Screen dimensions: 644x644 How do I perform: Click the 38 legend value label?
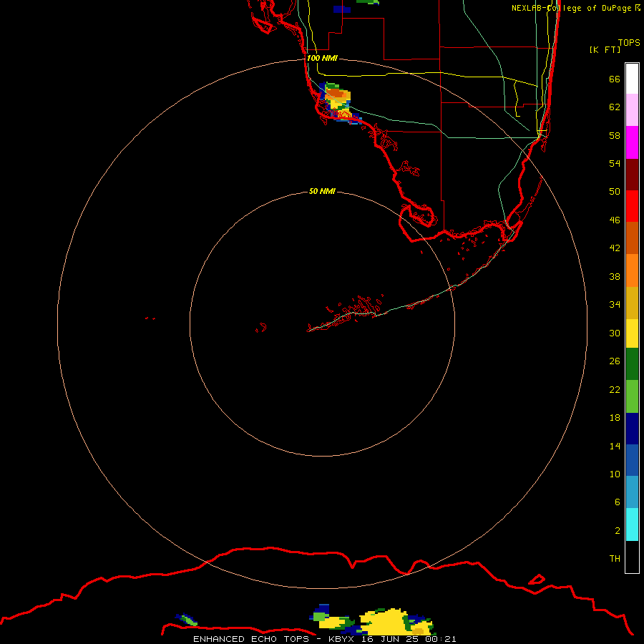pyautogui.click(x=615, y=276)
